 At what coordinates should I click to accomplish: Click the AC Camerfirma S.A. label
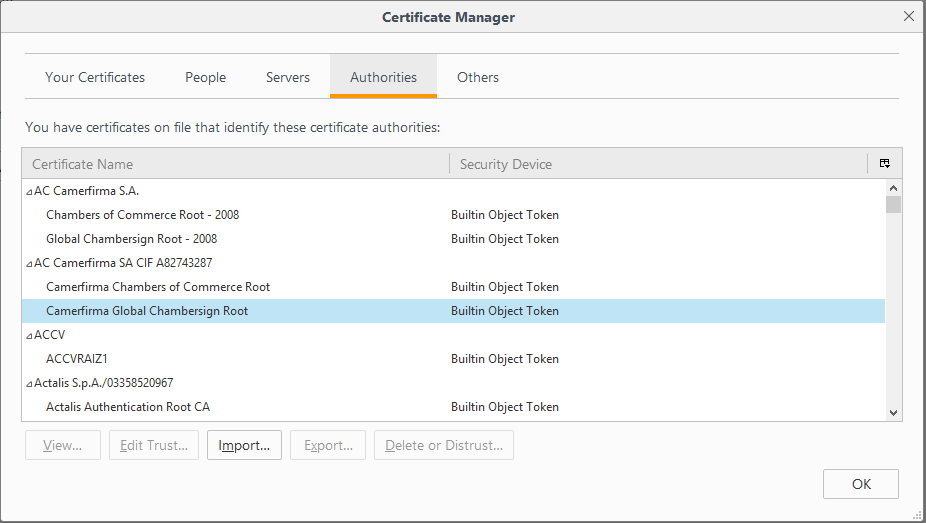[x=86, y=191]
